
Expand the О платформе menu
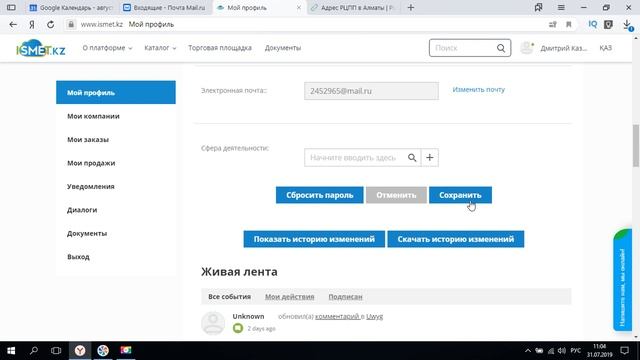107,48
